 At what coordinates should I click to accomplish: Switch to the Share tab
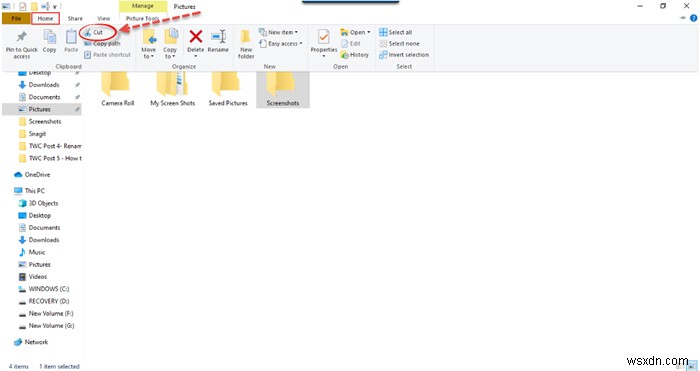[75, 19]
